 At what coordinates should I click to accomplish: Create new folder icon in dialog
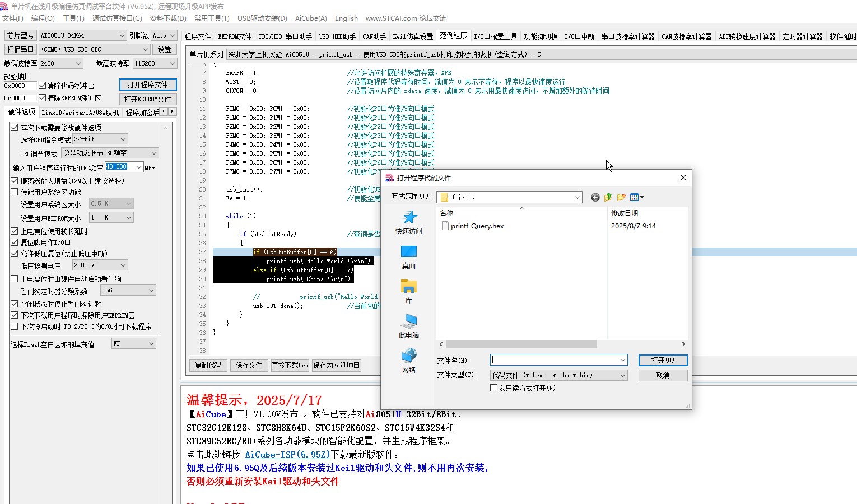point(621,197)
